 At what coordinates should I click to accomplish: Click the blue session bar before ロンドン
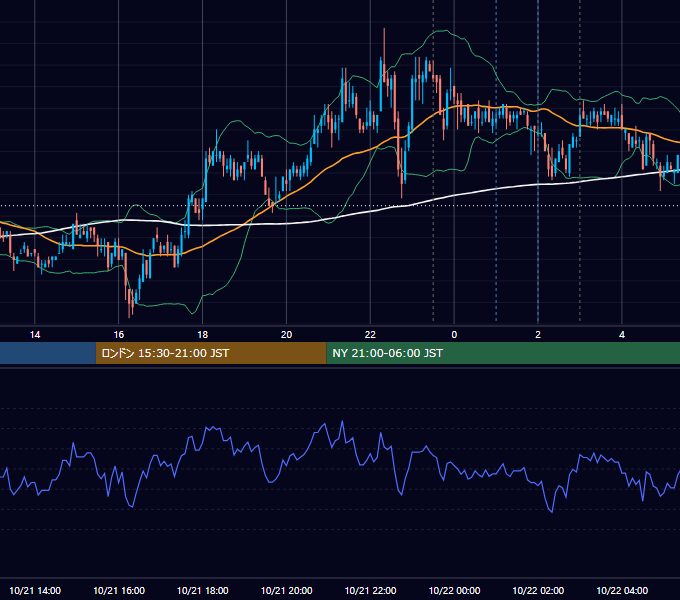(x=48, y=353)
